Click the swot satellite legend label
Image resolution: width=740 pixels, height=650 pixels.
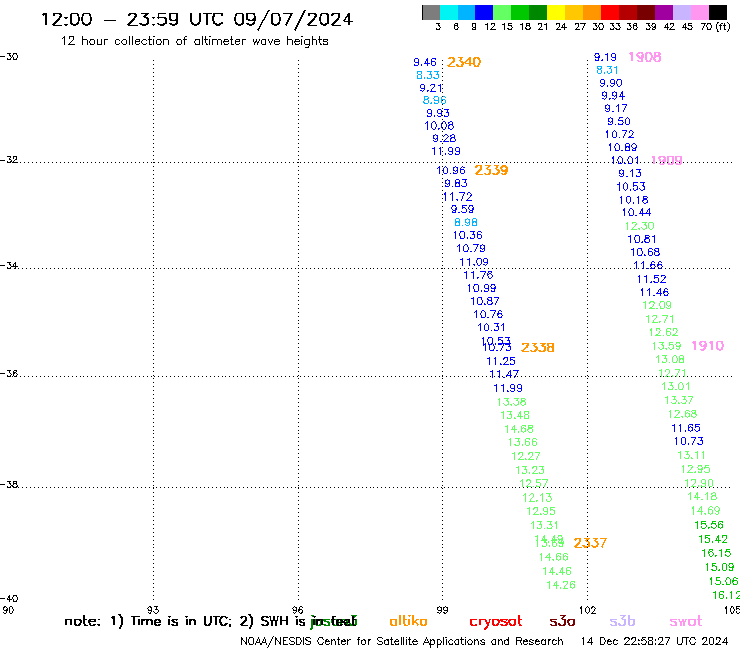coord(686,621)
